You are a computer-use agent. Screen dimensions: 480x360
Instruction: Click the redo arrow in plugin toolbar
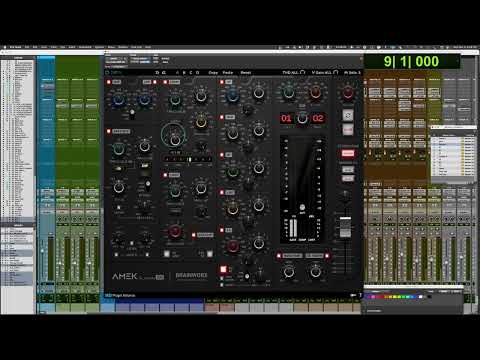164,72
